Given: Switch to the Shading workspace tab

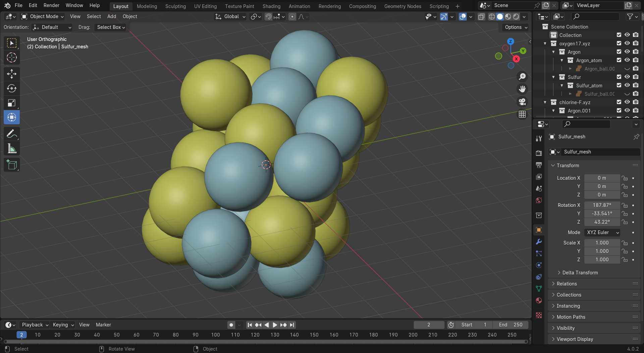Looking at the screenshot, I should point(271,6).
